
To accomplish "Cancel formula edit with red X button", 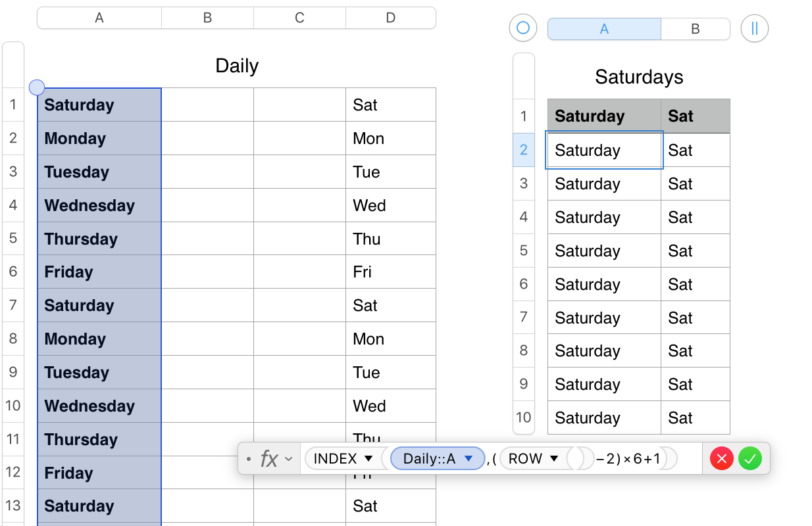I will [722, 459].
